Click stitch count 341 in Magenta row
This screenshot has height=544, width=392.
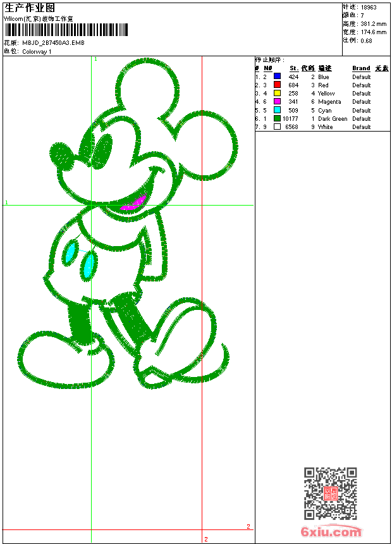click(293, 102)
